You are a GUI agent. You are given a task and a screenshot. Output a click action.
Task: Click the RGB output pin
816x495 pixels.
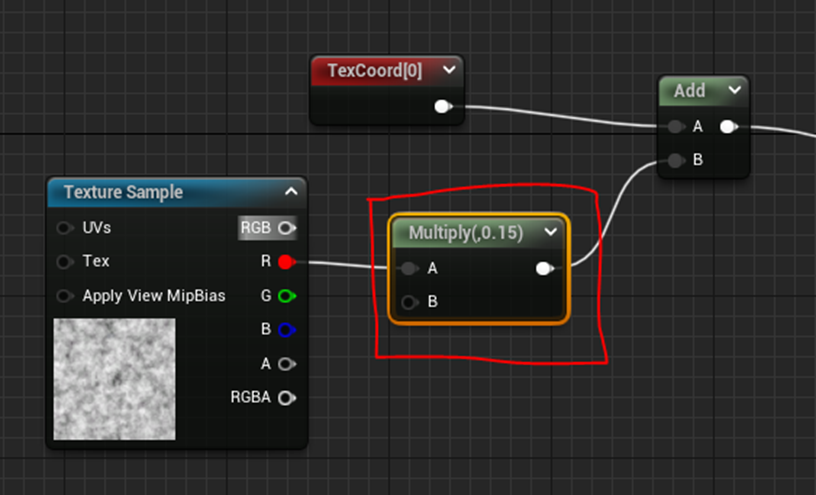pyautogui.click(x=287, y=228)
